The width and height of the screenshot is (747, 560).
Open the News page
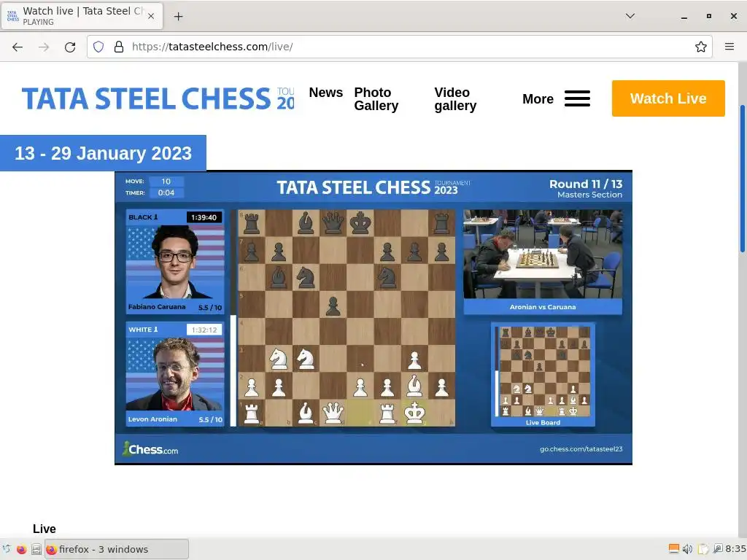326,93
